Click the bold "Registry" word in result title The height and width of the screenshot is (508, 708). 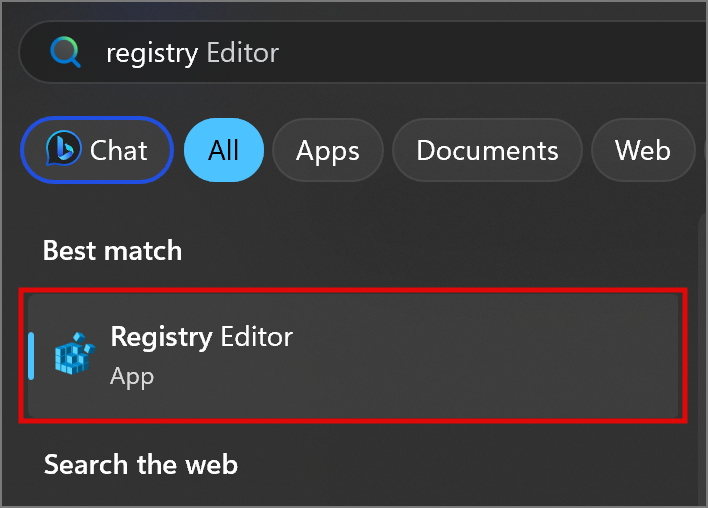point(161,337)
